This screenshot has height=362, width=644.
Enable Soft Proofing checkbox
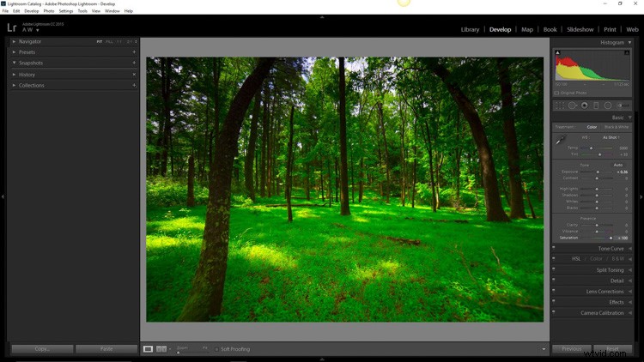point(216,349)
